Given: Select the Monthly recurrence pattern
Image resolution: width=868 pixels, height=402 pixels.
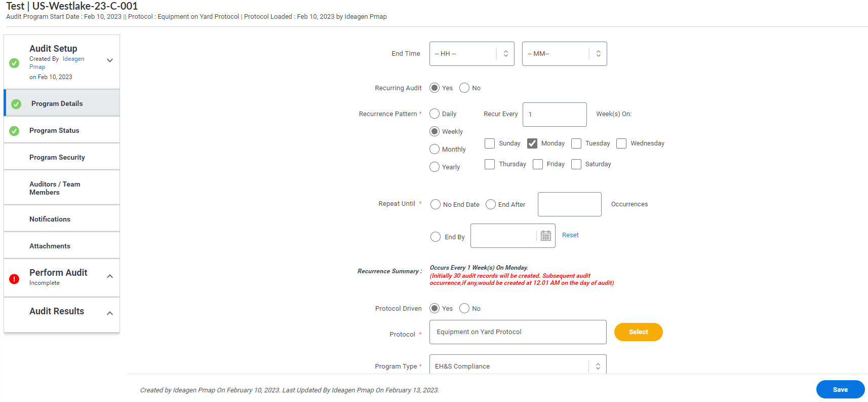Looking at the screenshot, I should (435, 150).
